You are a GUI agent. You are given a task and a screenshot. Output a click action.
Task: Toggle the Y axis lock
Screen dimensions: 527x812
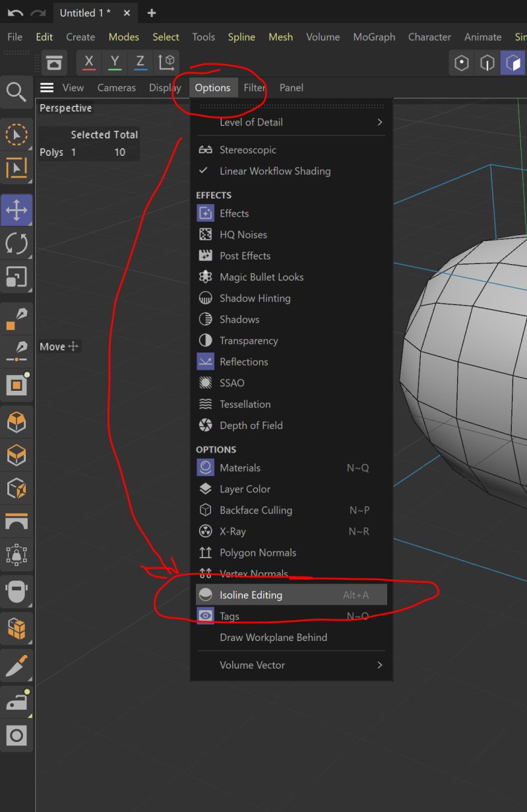[115, 63]
